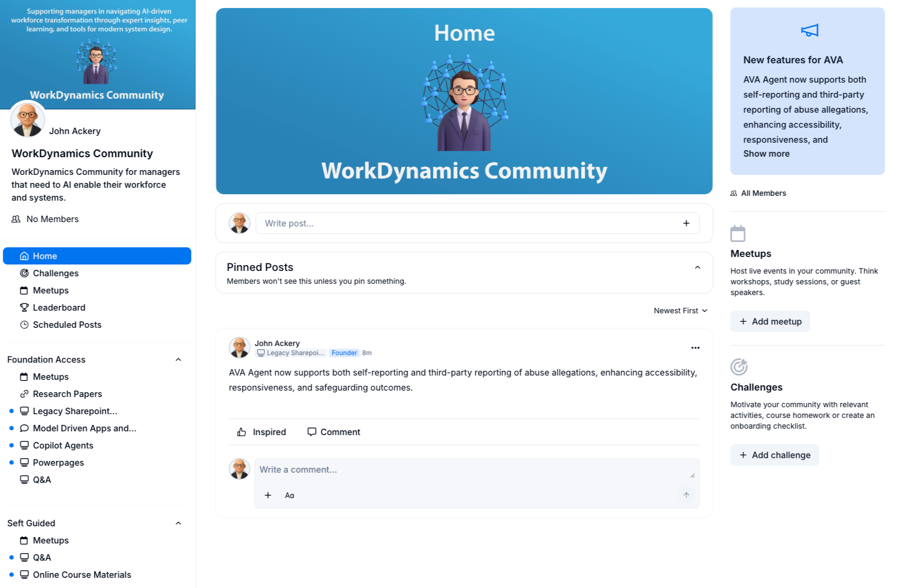This screenshot has width=905, height=588.
Task: Click the link icon beside Research Papers
Action: point(24,394)
